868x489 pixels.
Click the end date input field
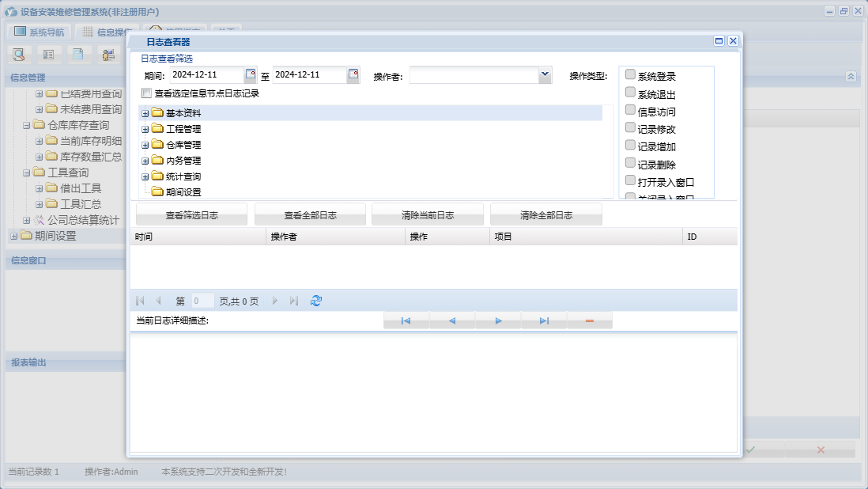[309, 74]
